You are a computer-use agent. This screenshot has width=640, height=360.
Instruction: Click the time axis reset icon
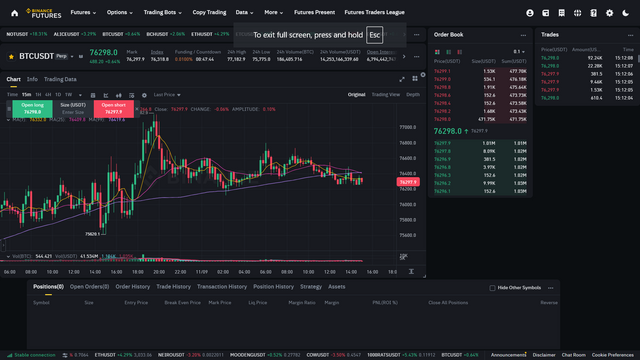[411, 271]
